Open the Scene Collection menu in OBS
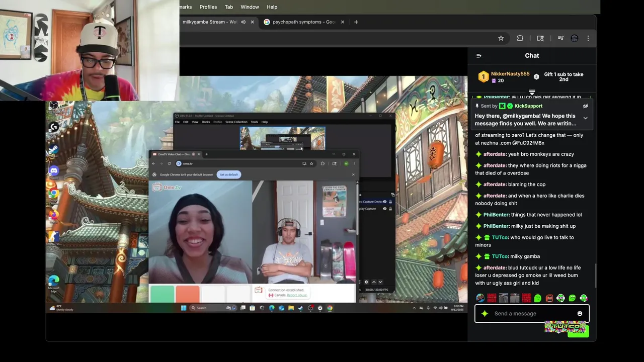Image resolution: width=644 pixels, height=362 pixels. click(236, 122)
